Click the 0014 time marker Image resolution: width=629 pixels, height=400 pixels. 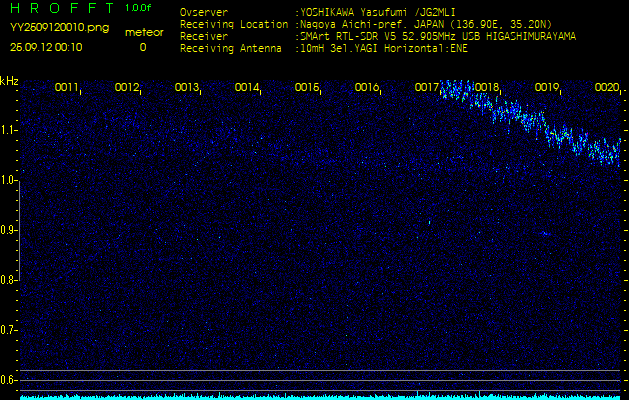(x=247, y=88)
